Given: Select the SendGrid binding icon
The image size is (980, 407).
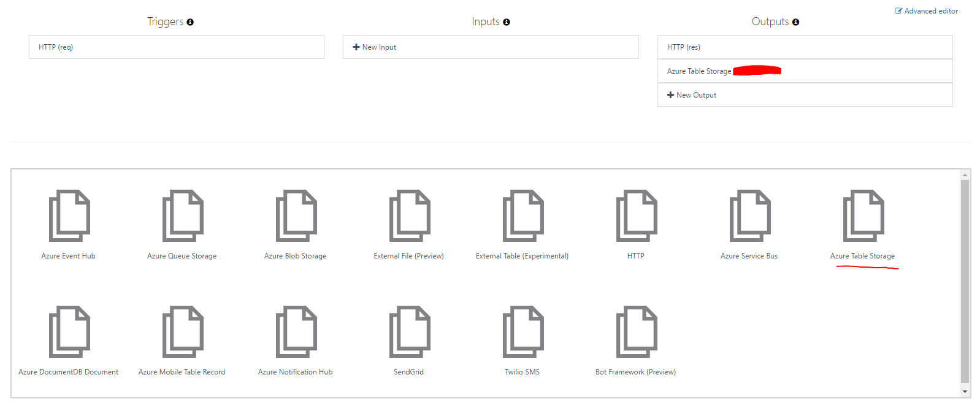Looking at the screenshot, I should pos(410,331).
